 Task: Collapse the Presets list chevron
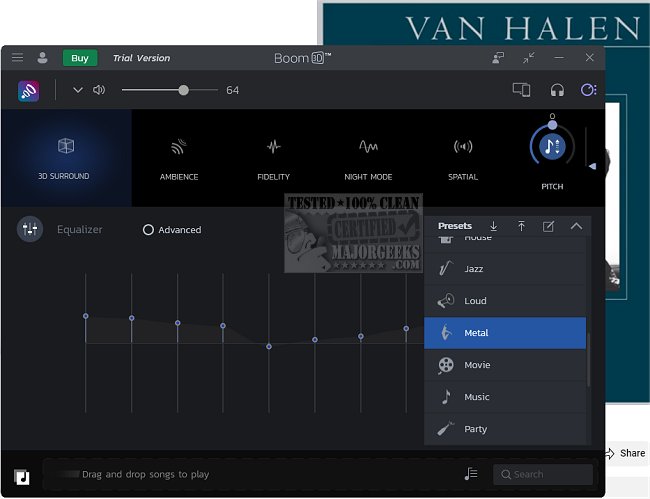click(576, 226)
